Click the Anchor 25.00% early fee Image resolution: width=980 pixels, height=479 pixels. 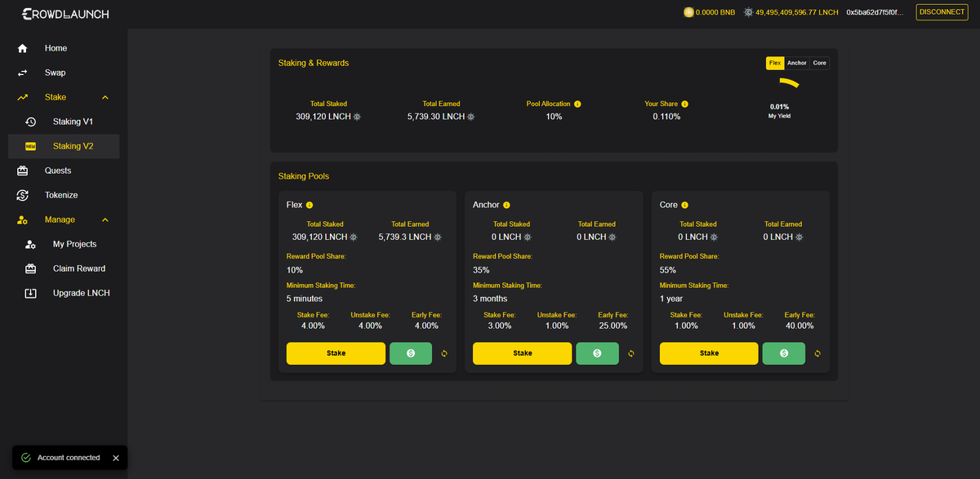[613, 326]
